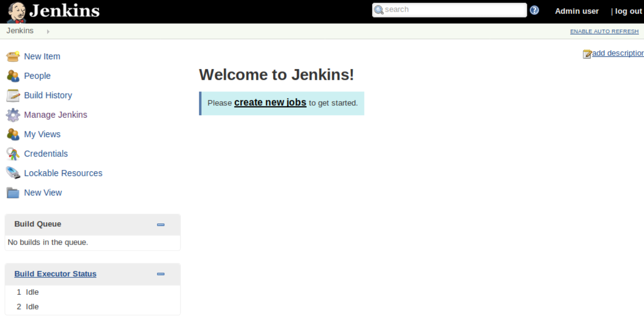Click the Manage Jenkins gear icon
The height and width of the screenshot is (325, 644).
coord(13,115)
